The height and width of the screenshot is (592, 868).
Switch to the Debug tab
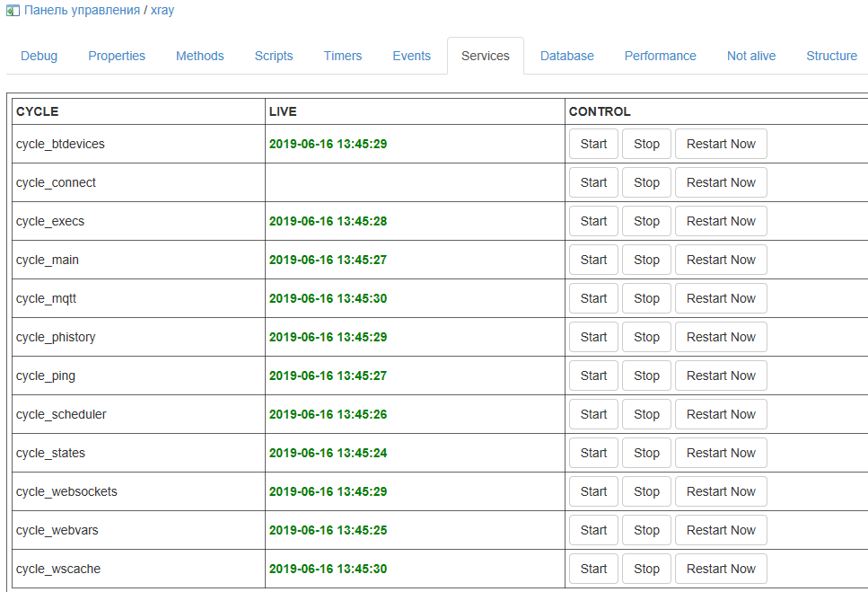pyautogui.click(x=39, y=56)
